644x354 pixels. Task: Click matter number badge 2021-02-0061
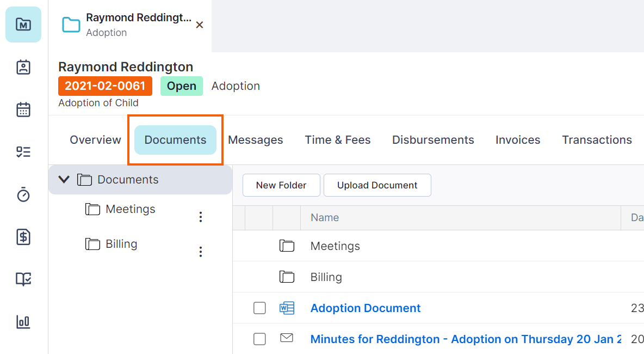(105, 86)
